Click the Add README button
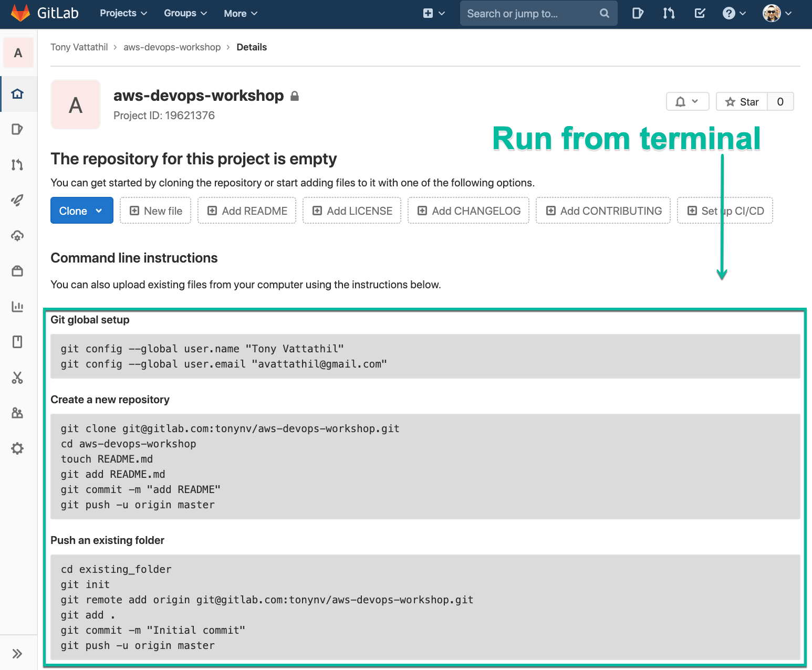Image resolution: width=812 pixels, height=670 pixels. 247,211
